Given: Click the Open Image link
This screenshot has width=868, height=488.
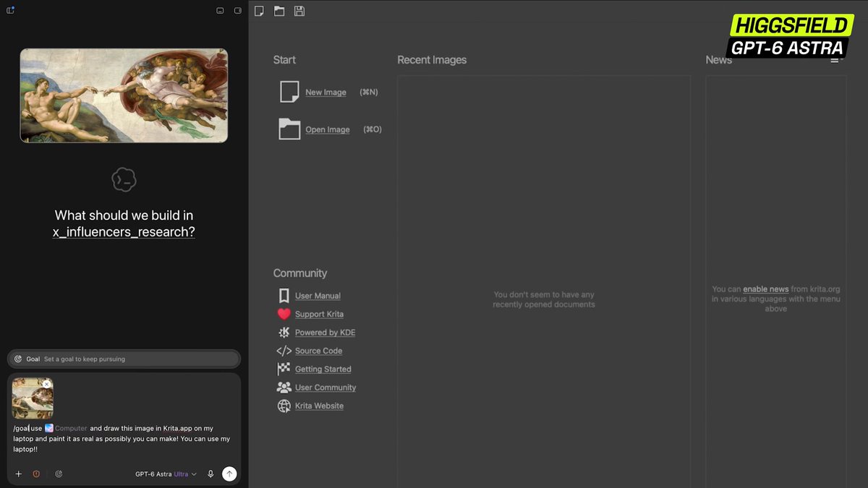Looking at the screenshot, I should coord(328,130).
